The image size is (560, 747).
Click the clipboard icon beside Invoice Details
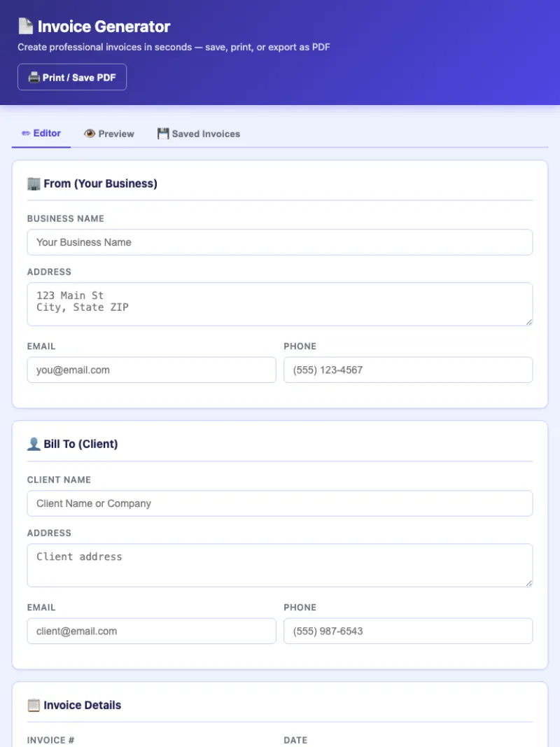coord(34,705)
